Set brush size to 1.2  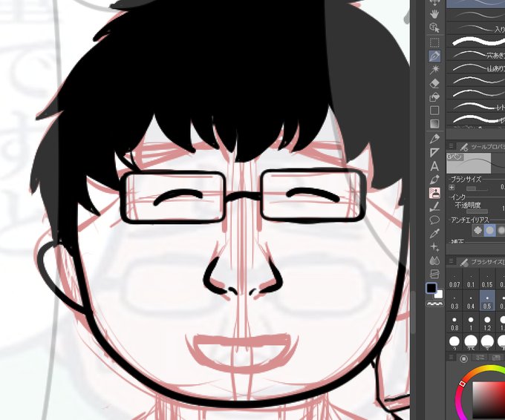point(487,324)
